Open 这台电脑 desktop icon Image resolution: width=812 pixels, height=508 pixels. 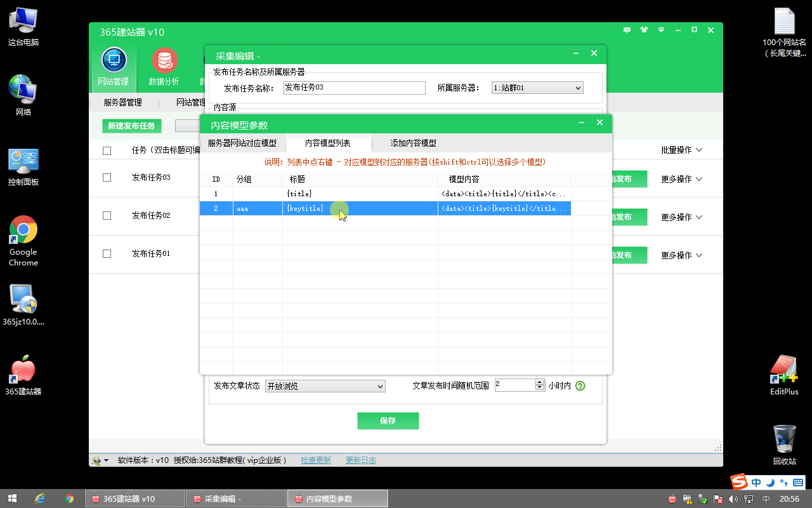click(x=23, y=27)
